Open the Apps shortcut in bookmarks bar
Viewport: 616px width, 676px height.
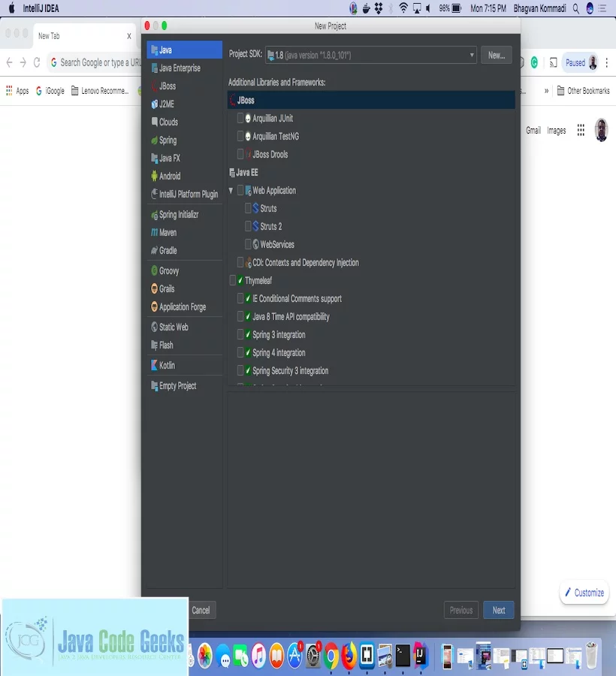pos(17,91)
